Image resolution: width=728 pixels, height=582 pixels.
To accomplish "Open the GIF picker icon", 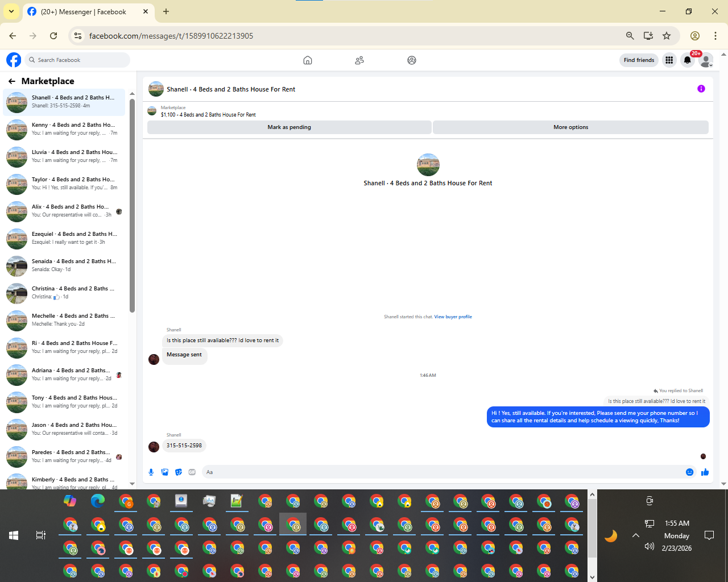I will click(x=192, y=472).
